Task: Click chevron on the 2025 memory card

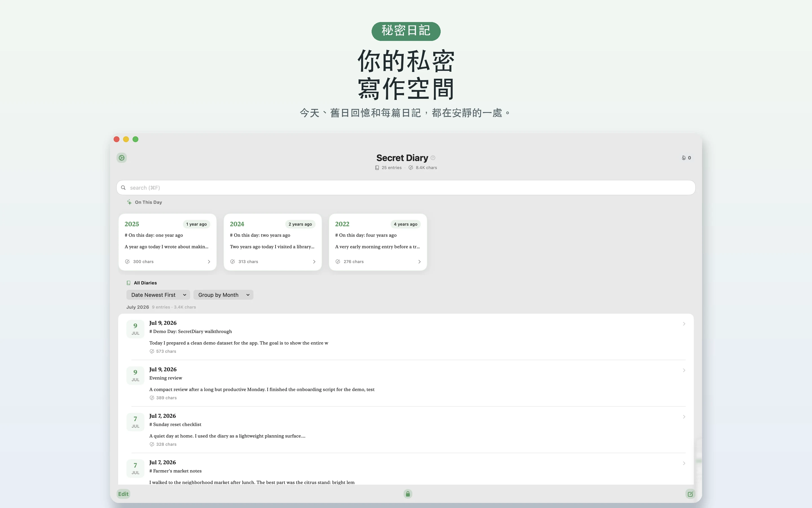Action: (x=209, y=261)
